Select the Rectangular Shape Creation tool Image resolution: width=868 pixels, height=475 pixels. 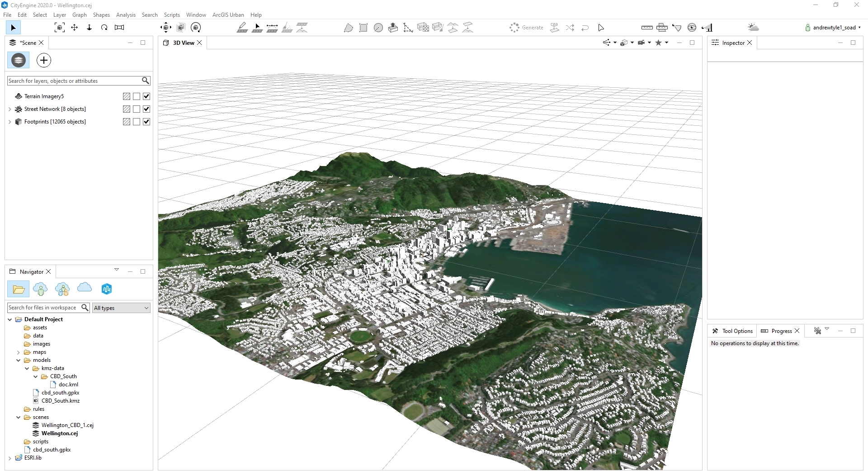[363, 28]
